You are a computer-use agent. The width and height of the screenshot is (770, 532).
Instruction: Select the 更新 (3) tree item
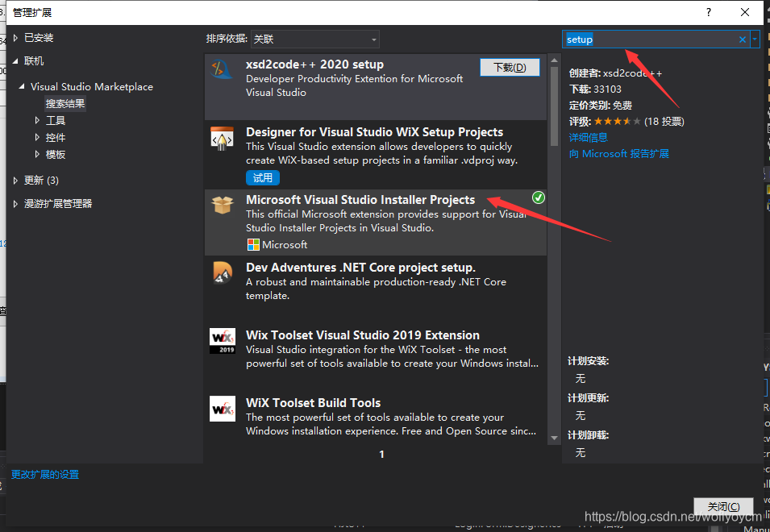pyautogui.click(x=41, y=180)
